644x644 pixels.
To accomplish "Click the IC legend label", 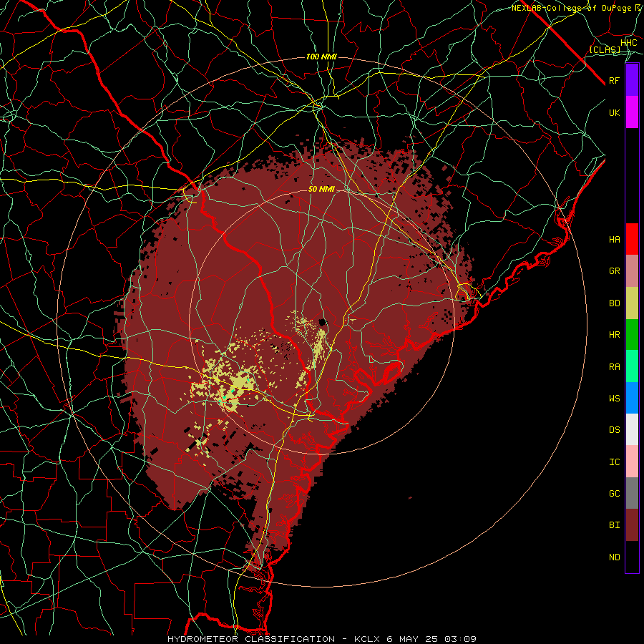I will [614, 462].
